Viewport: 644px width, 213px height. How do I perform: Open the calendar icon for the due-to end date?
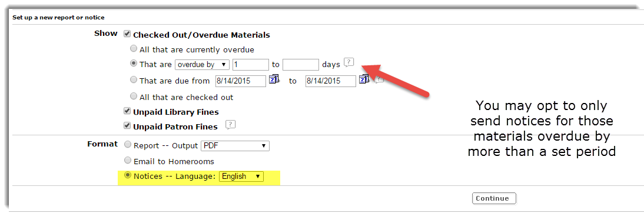pyautogui.click(x=363, y=79)
